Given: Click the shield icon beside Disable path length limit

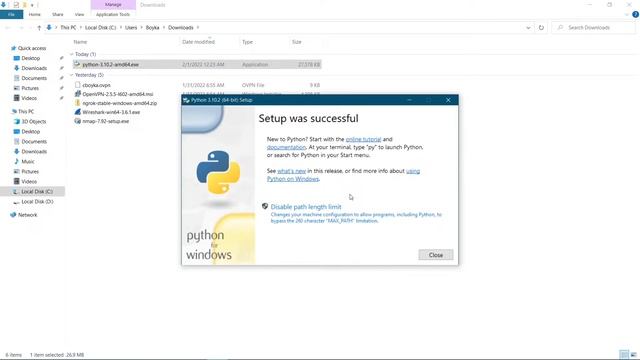Looking at the screenshot, I should [264, 207].
